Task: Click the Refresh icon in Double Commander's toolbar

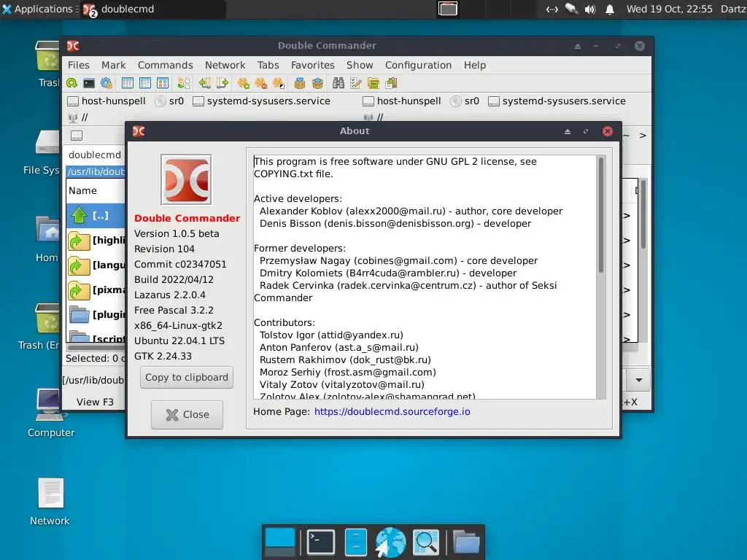Action: click(72, 83)
